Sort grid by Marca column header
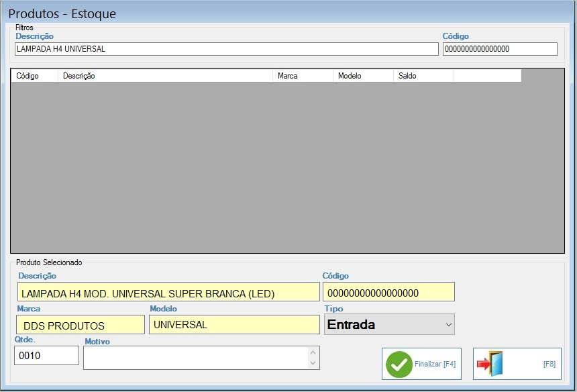 (303, 76)
